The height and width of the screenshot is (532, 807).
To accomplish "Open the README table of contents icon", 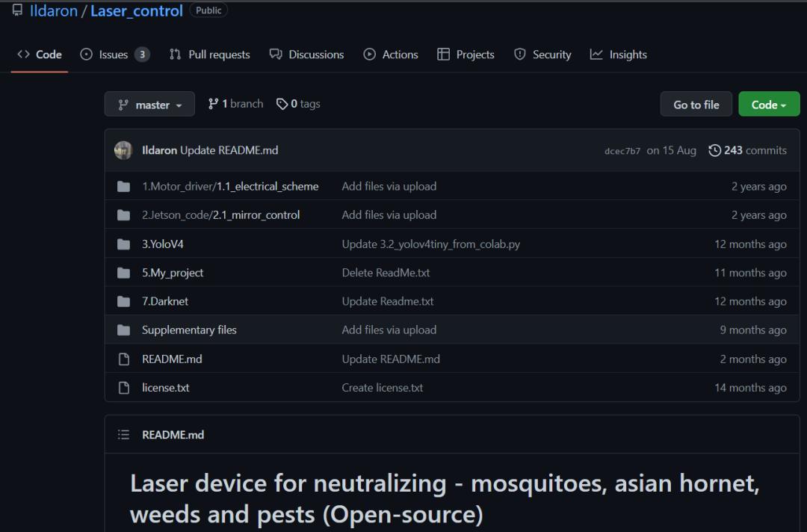I will coord(123,435).
